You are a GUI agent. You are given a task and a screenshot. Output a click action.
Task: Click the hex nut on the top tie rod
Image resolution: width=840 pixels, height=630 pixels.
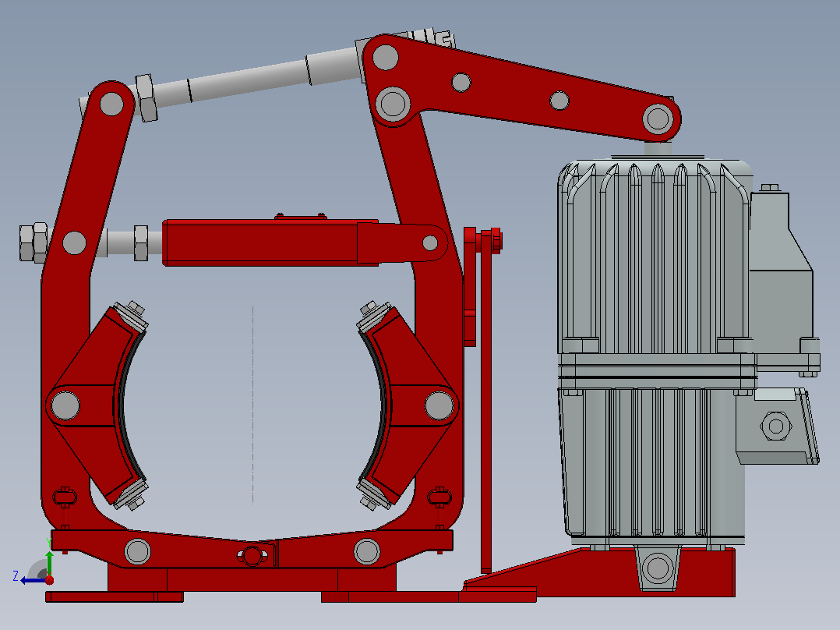pyautogui.click(x=146, y=97)
